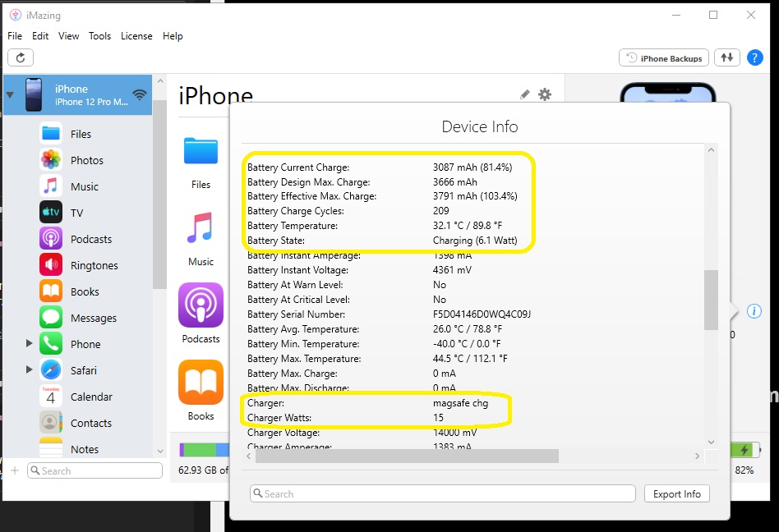Open the Tools menu

(x=100, y=36)
